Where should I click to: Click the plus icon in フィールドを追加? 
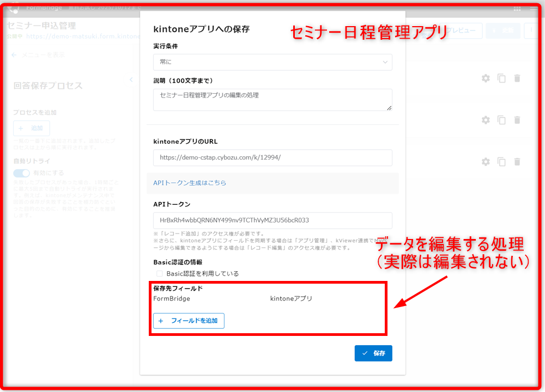pyautogui.click(x=161, y=321)
